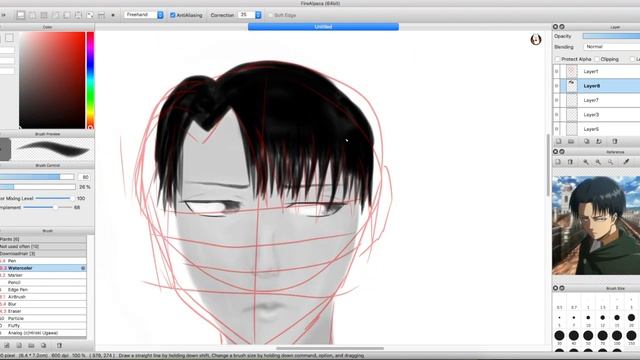Click the snap settings dot icon
Image resolution: width=640 pixels, height=360 pixels.
point(113,15)
